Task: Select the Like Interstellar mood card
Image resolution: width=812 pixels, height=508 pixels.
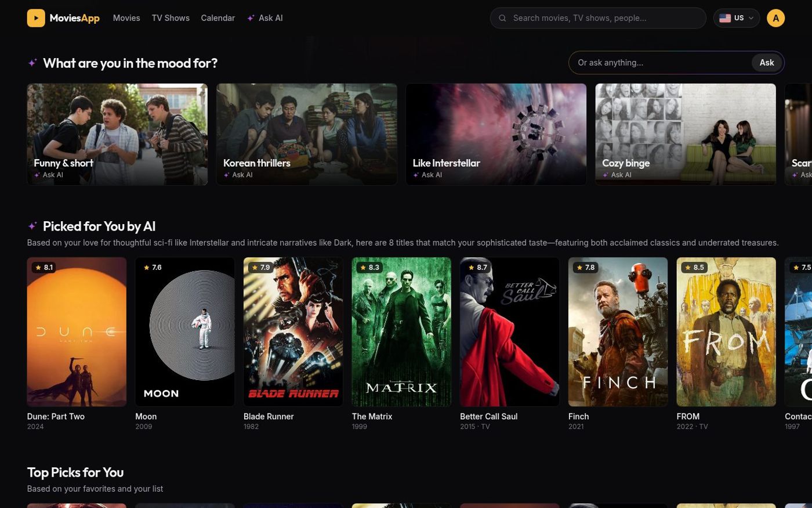Action: pyautogui.click(x=496, y=134)
